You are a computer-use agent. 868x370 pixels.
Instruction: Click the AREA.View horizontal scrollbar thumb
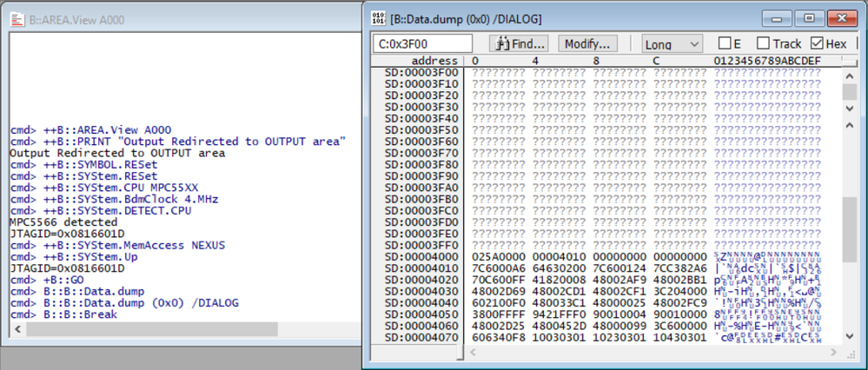pyautogui.click(x=151, y=328)
